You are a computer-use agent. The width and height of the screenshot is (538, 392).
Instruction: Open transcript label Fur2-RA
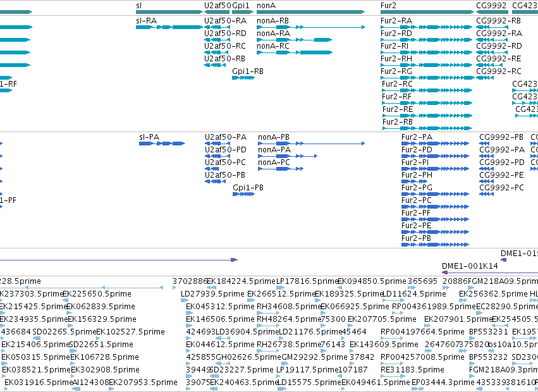396,21
